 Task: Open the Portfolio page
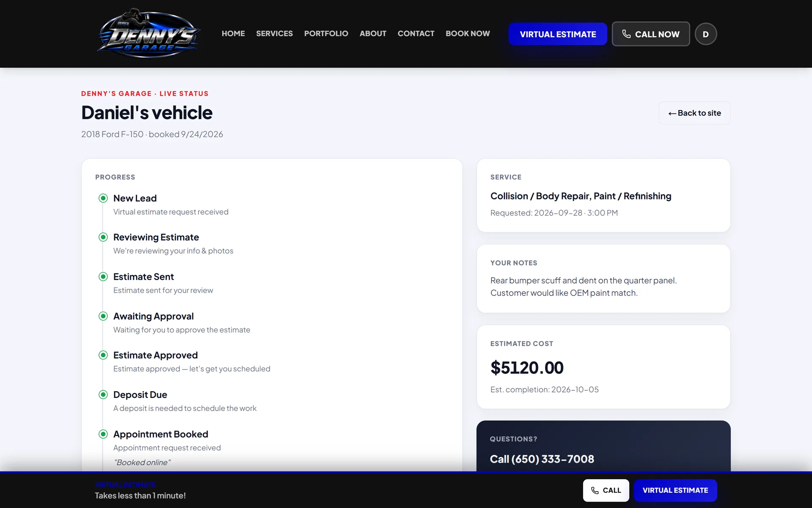tap(326, 33)
